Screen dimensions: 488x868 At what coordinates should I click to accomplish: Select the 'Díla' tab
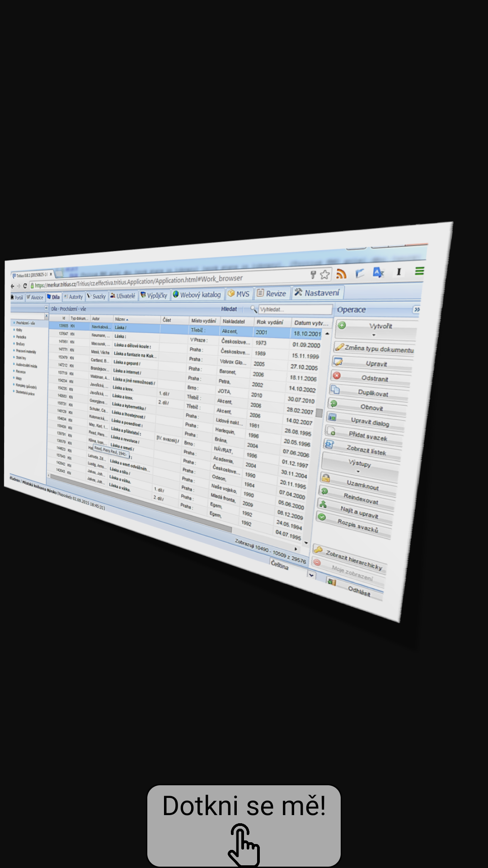point(54,297)
